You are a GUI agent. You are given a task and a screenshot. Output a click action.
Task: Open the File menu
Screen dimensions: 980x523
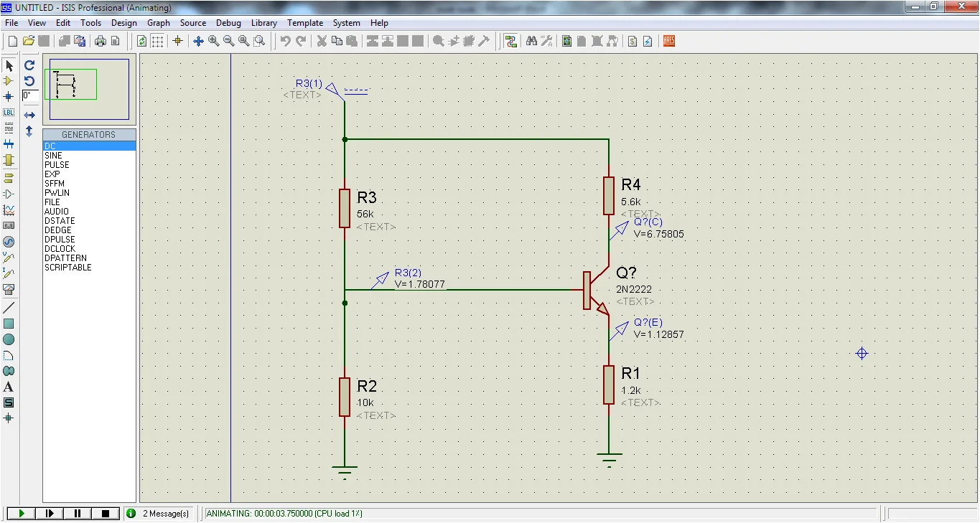[x=11, y=23]
